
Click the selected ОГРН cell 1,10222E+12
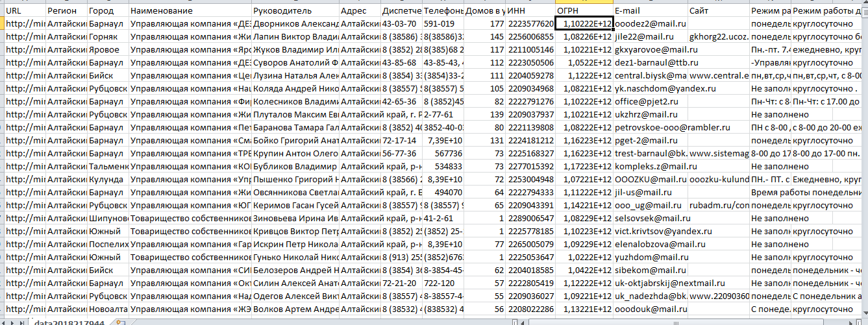coord(584,24)
